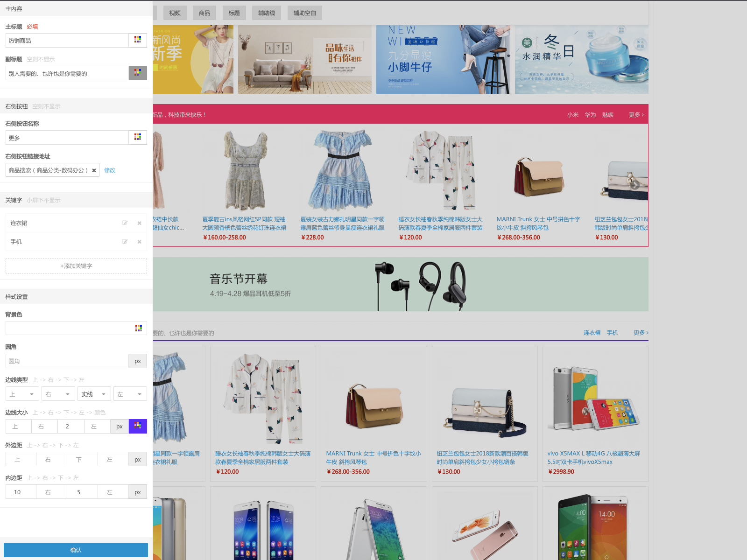This screenshot has height=560, width=747.
Task: Select the 标题 module tab
Action: pyautogui.click(x=234, y=13)
